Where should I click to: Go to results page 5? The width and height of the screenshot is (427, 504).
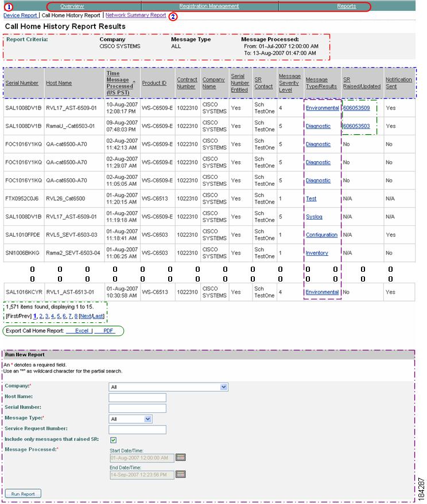tap(58, 317)
